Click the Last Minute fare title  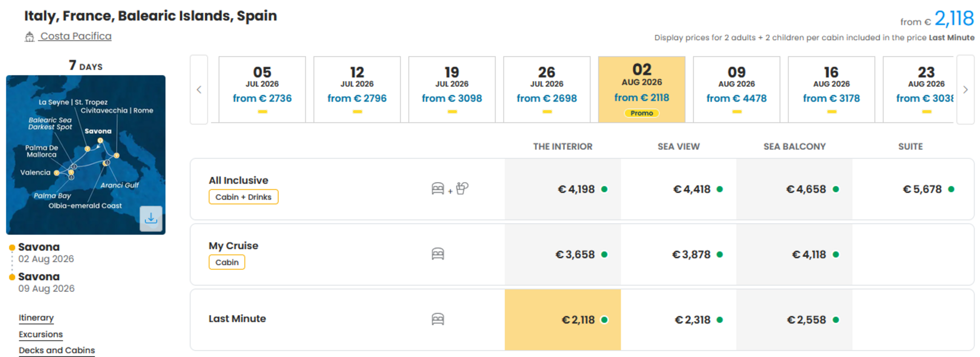[237, 319]
